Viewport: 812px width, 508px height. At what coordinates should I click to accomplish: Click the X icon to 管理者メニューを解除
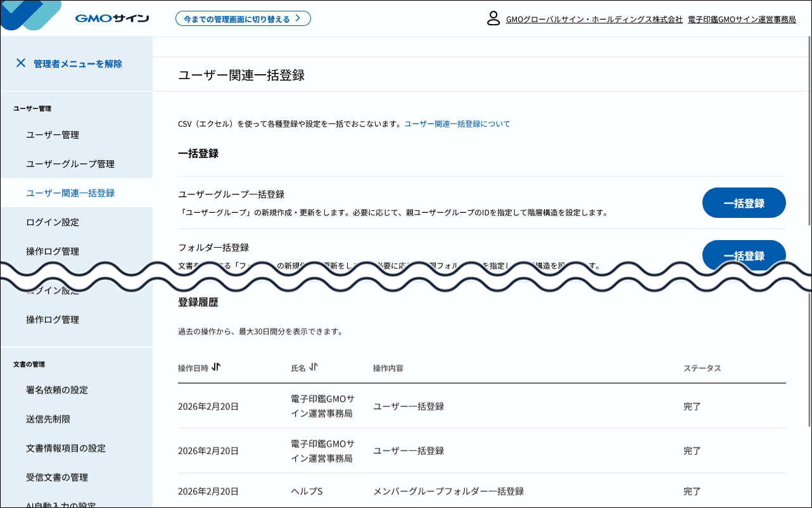22,63
